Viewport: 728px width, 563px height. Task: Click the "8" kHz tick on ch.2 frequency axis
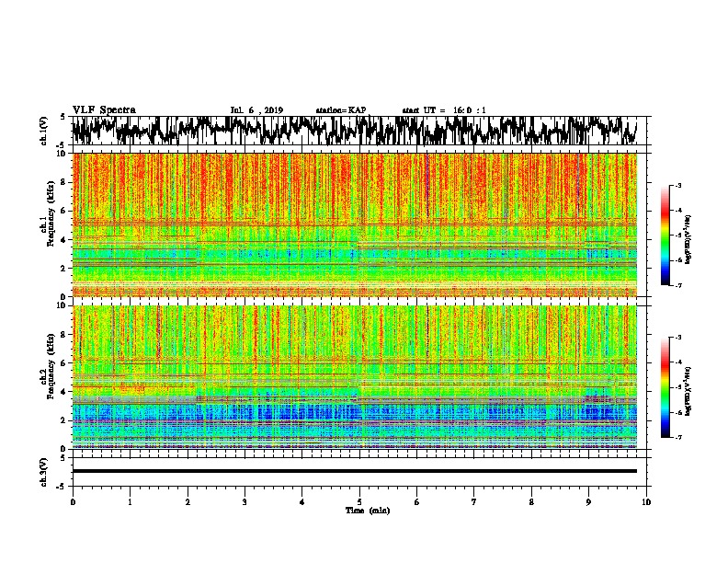tap(64, 335)
